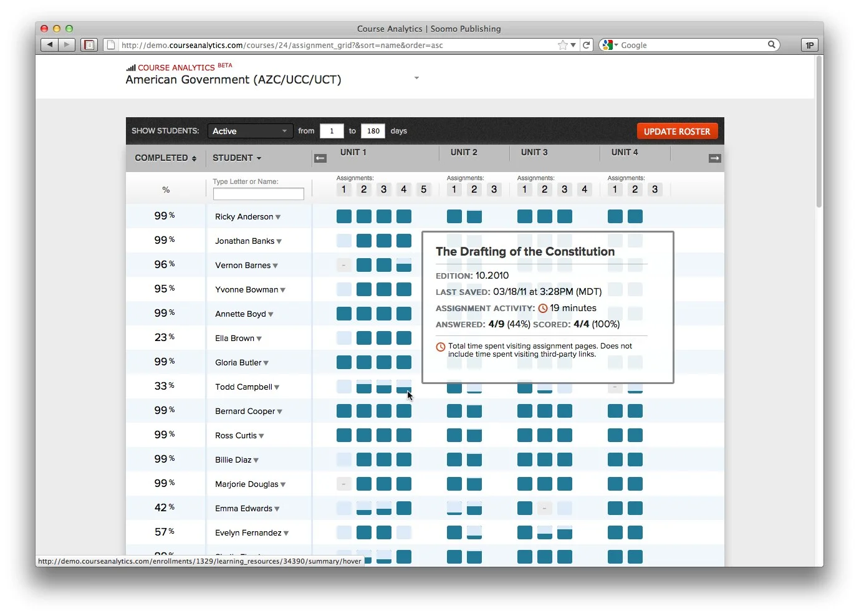Click Unit 3 assignment 4 number
Viewport: 859px width, 616px height.
585,189
